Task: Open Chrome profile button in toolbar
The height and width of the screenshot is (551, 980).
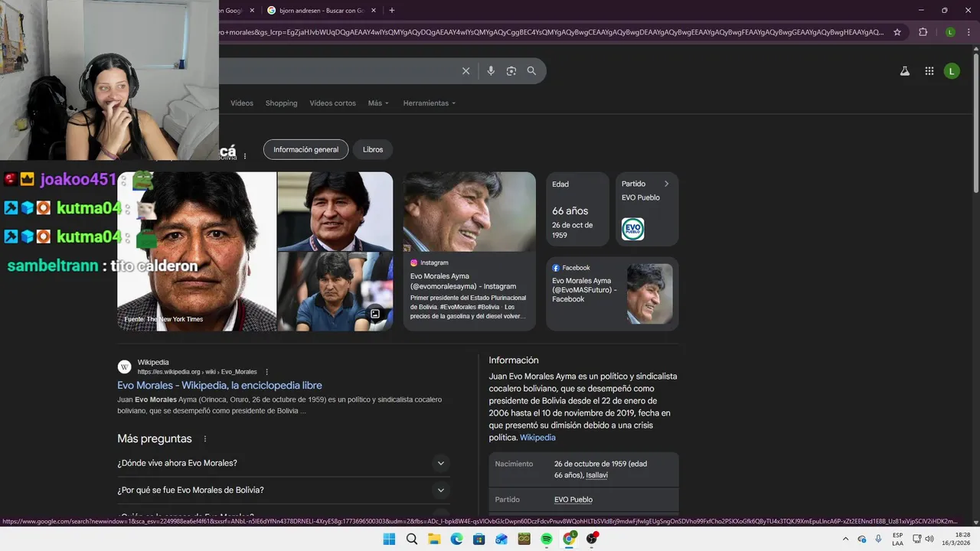Action: click(x=950, y=32)
